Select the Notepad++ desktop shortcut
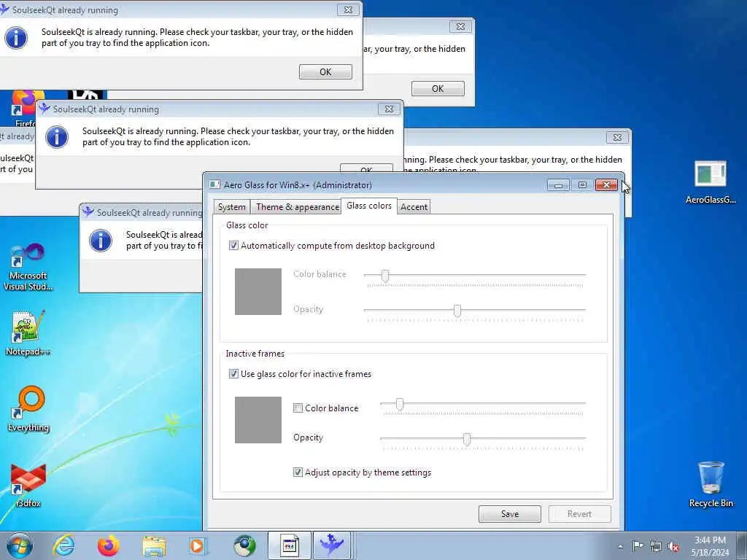 (28, 332)
